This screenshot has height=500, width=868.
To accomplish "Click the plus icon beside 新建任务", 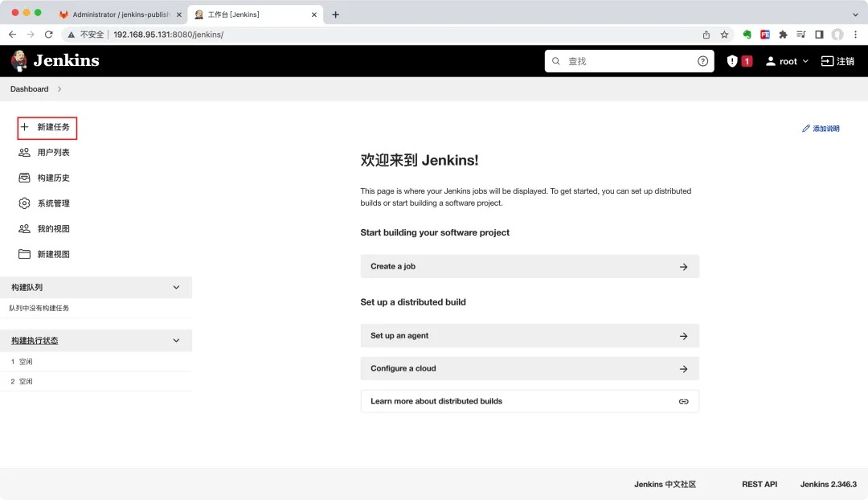I will pos(24,127).
